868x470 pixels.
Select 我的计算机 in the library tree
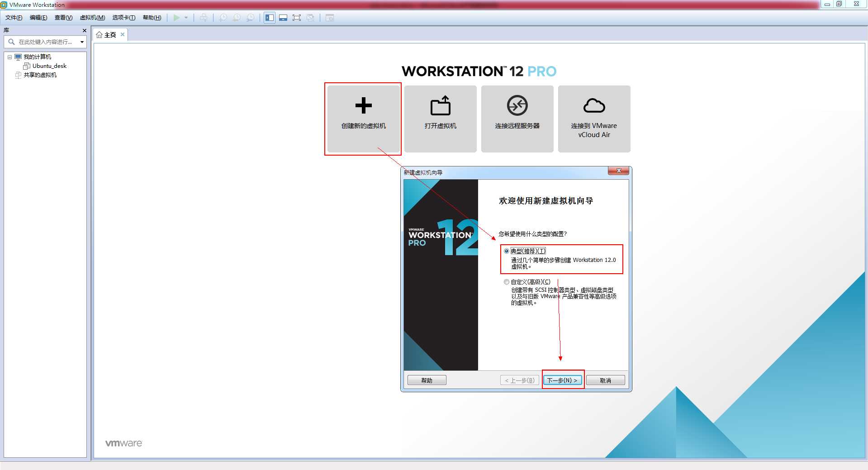tap(38, 57)
